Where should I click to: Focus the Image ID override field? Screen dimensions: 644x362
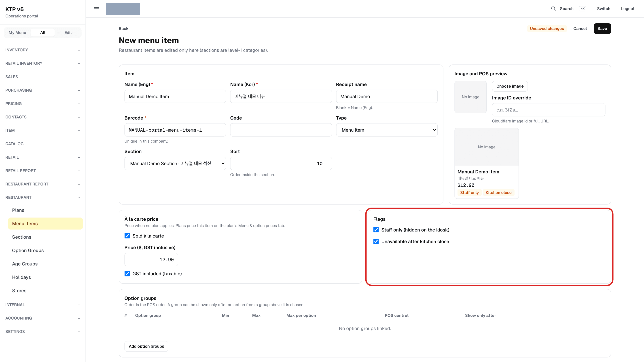[549, 110]
